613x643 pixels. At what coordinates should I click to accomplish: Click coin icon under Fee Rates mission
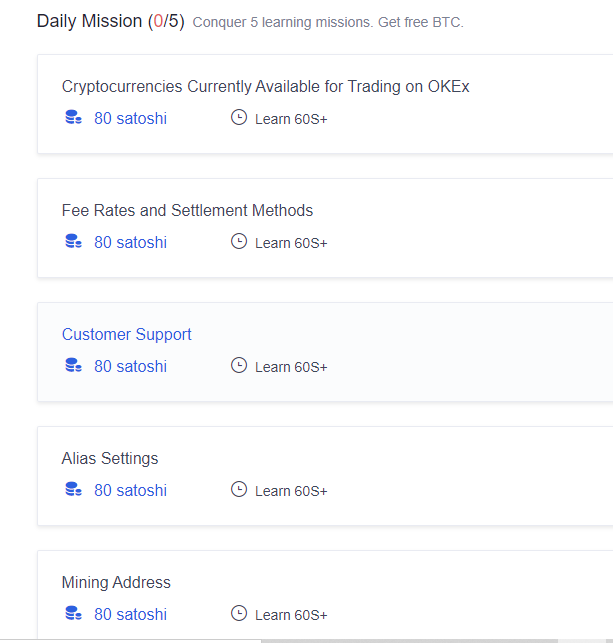[x=73, y=241]
